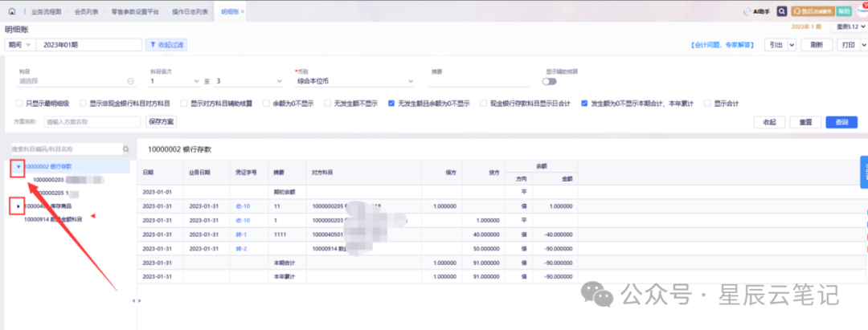
Task: Click the blue 查询 button
Action: 841,122
